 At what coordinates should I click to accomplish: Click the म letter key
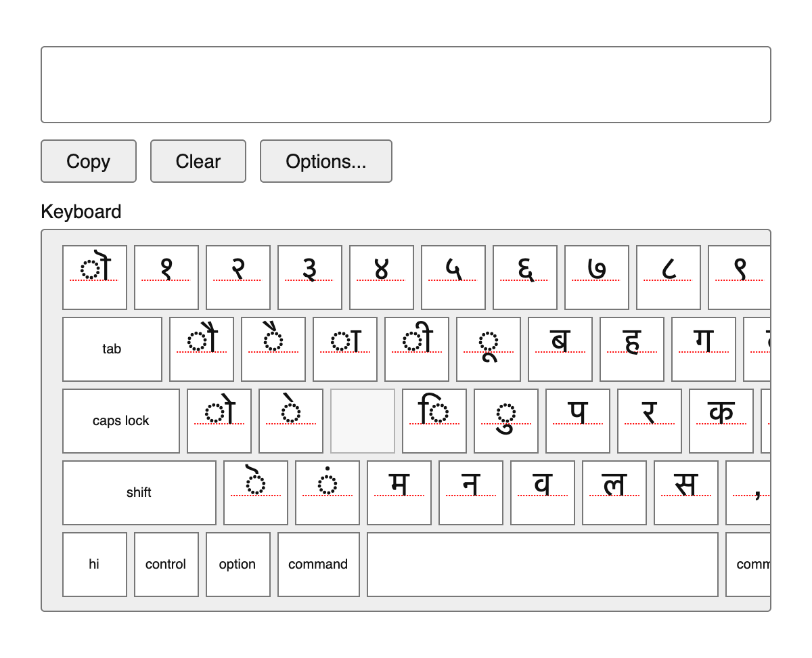tap(399, 493)
